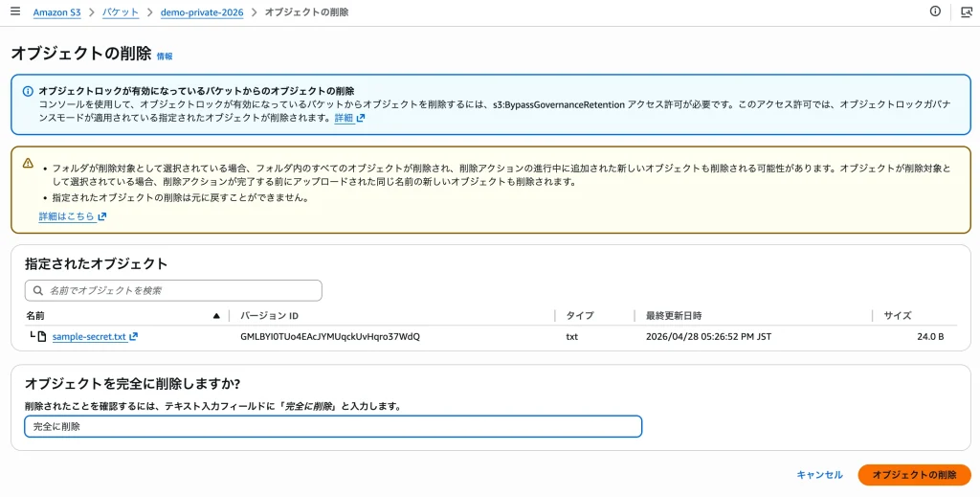This screenshot has width=980, height=497.
Task: Click the キャンセル button
Action: click(x=819, y=475)
